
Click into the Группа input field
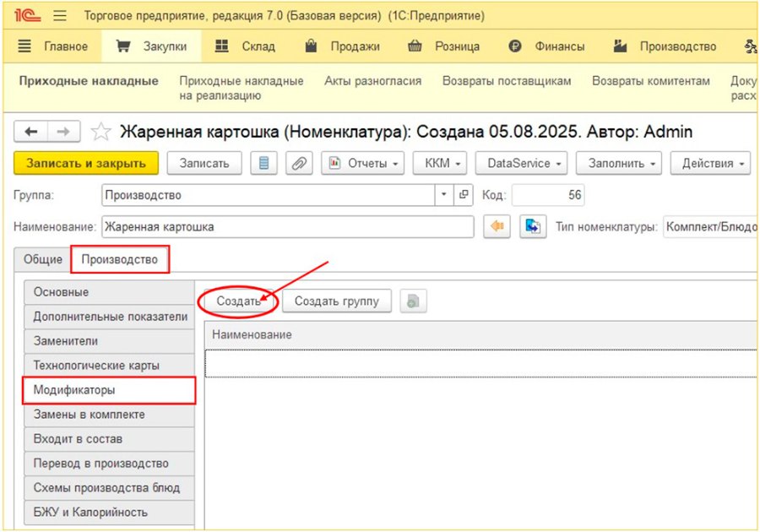(x=269, y=195)
